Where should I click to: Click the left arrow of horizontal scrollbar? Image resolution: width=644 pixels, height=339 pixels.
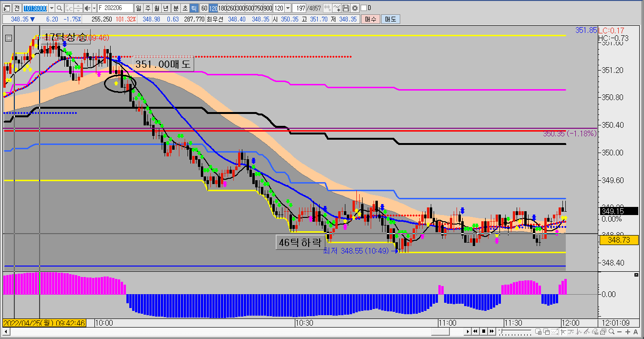(x=7, y=331)
